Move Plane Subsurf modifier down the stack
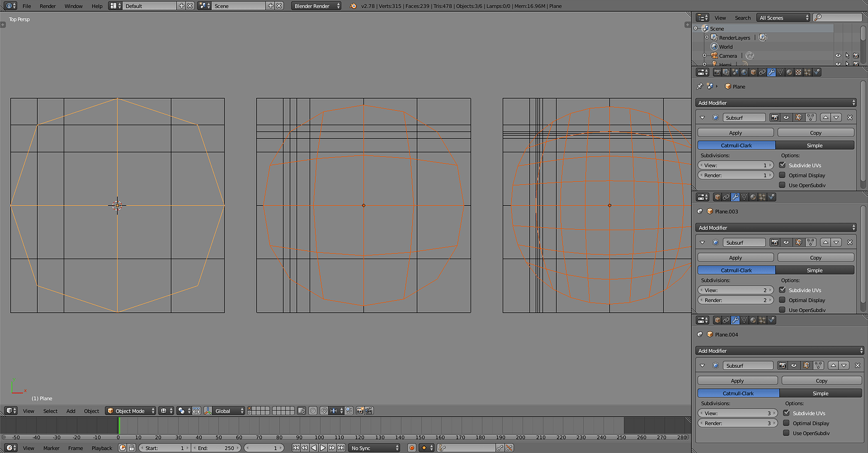This screenshot has height=453, width=868. click(x=836, y=118)
